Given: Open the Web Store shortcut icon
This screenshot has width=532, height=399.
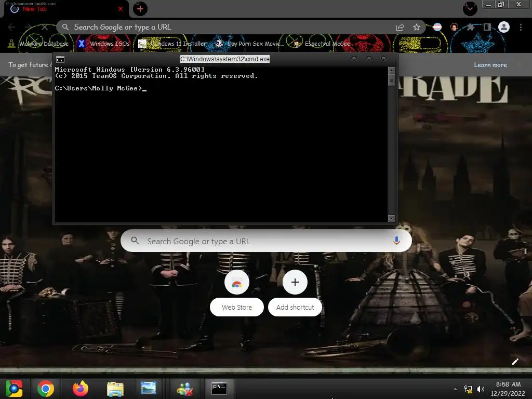Looking at the screenshot, I should (x=237, y=282).
